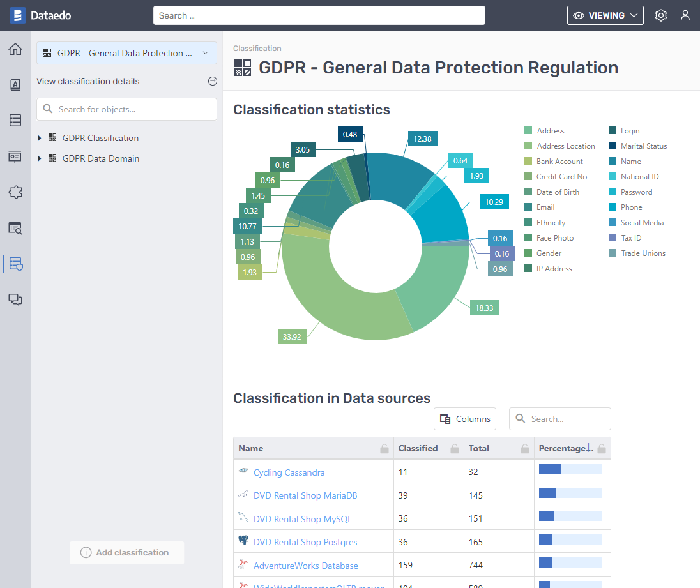The height and width of the screenshot is (588, 700).
Task: Open the user profile icon
Action: [685, 15]
